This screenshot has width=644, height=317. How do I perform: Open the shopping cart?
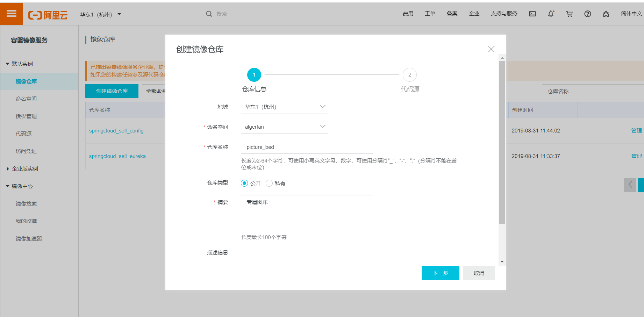(x=569, y=14)
